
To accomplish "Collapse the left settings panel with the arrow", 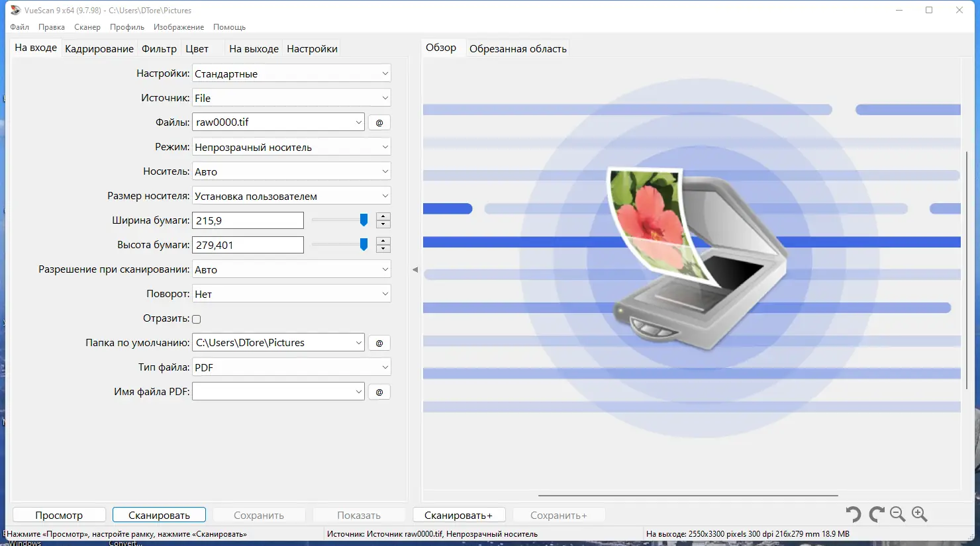I will pos(416,269).
